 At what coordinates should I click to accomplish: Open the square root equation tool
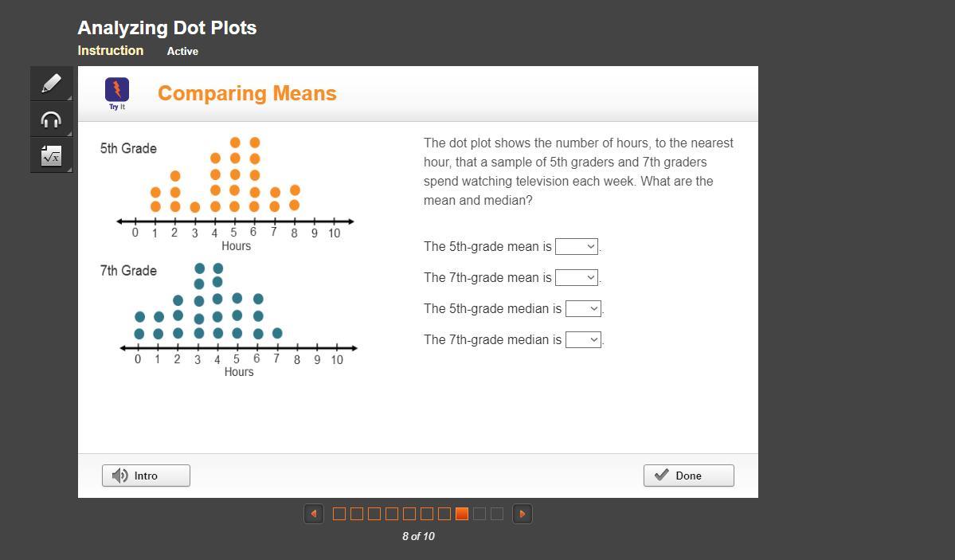51,156
